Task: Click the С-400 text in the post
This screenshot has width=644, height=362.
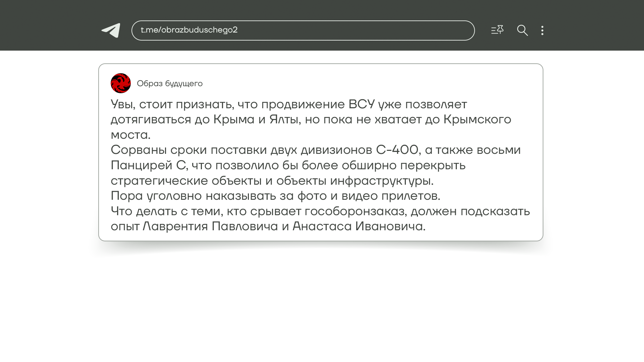Action: (x=397, y=150)
